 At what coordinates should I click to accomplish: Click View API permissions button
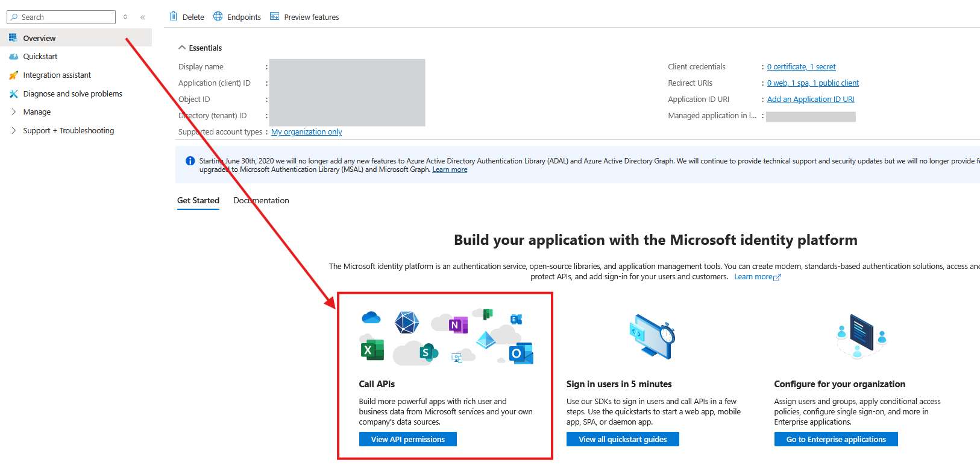(x=408, y=439)
